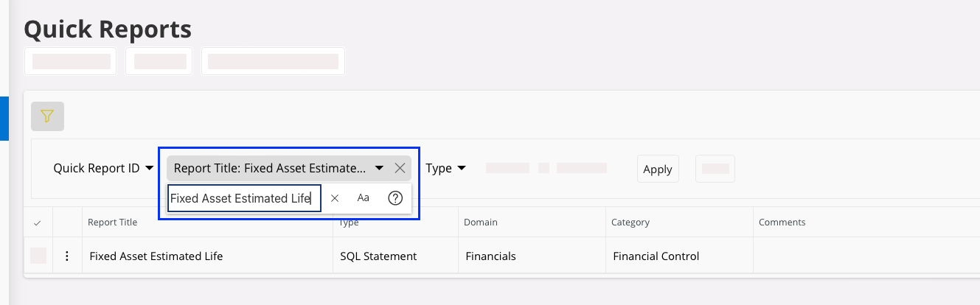Open the Fixed Asset Estimated Life report
980x305 pixels.
coord(156,256)
